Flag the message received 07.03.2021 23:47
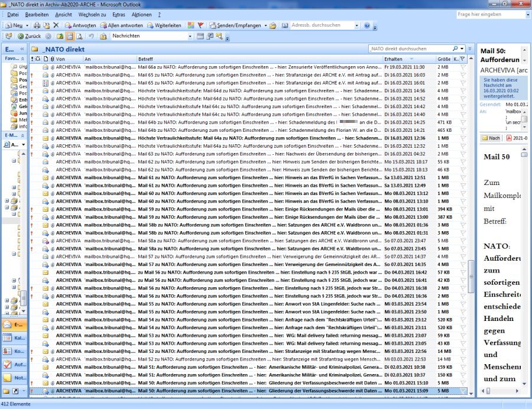 [463, 241]
